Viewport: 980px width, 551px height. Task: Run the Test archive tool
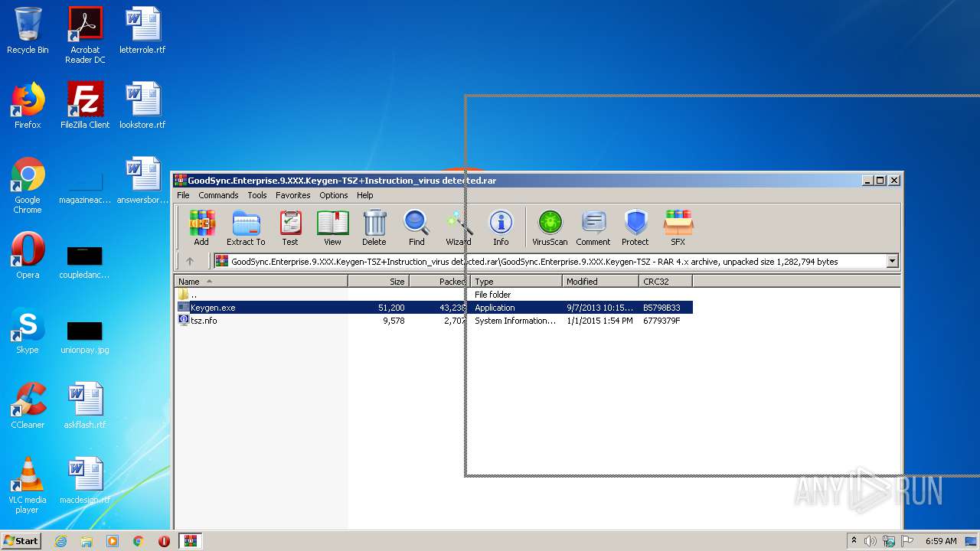(x=290, y=228)
